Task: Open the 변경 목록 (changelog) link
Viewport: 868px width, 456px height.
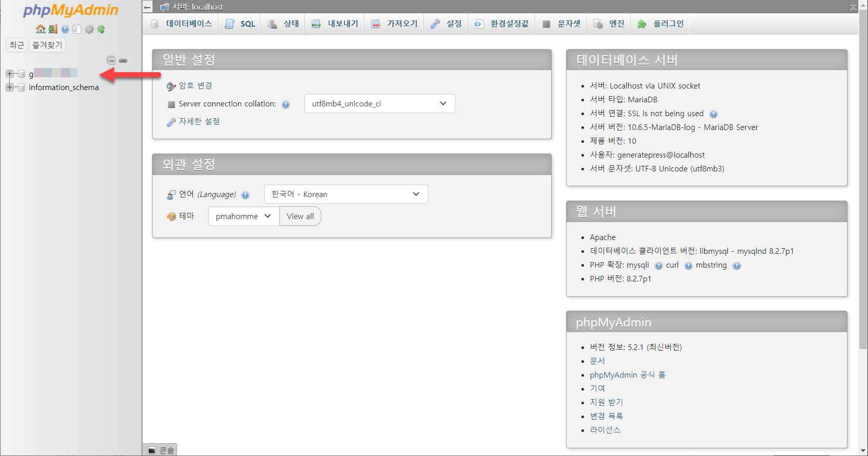Action: (606, 416)
